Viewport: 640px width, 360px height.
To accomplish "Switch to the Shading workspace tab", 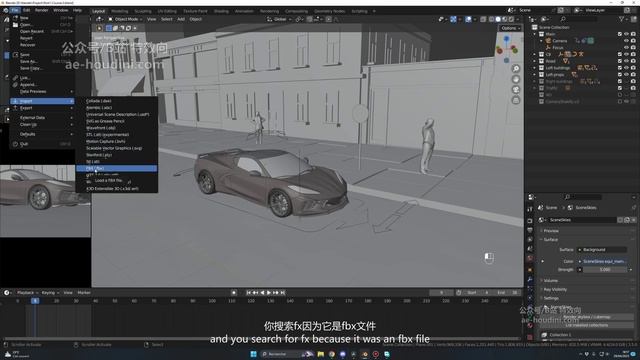I will coord(221,11).
